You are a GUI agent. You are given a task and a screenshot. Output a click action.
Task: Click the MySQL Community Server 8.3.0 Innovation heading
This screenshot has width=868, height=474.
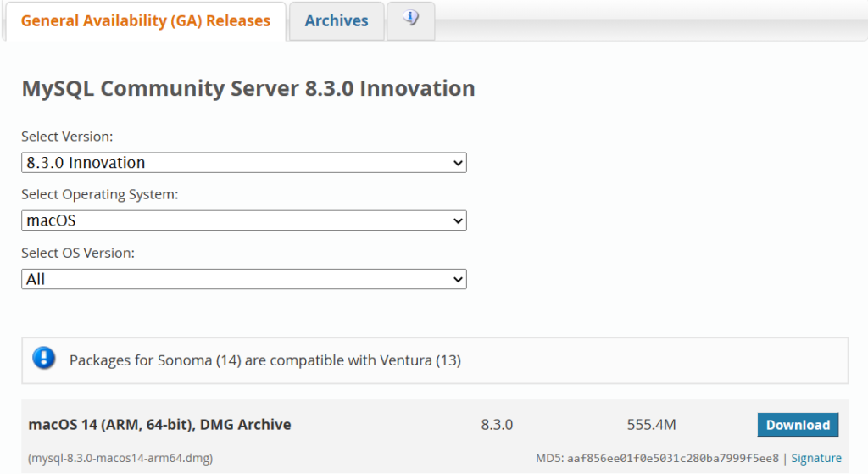248,88
